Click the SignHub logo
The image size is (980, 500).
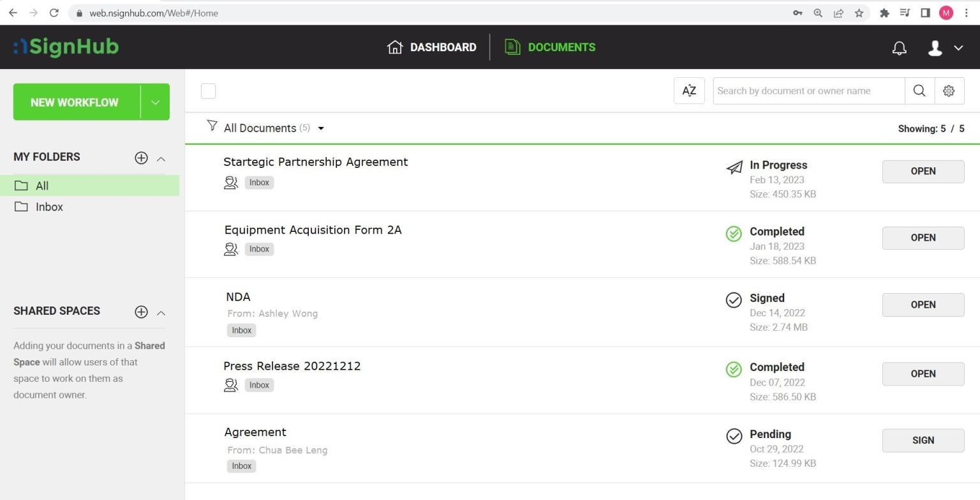point(65,47)
